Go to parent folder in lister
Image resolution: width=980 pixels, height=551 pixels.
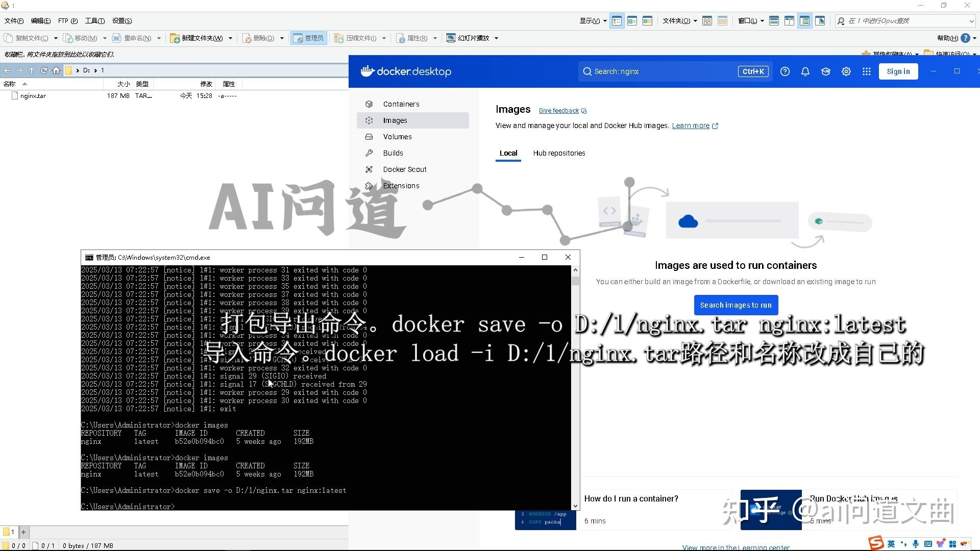32,70
